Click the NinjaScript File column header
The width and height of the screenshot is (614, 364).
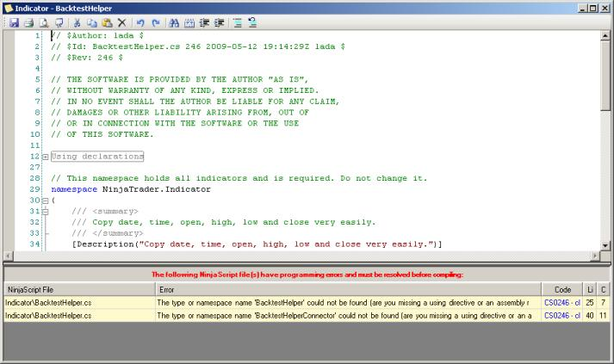click(x=79, y=290)
